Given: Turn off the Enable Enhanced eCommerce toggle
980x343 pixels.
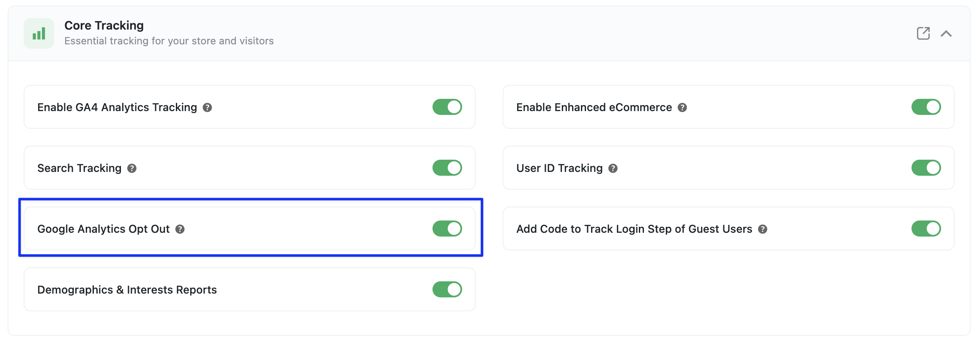Looking at the screenshot, I should tap(926, 107).
